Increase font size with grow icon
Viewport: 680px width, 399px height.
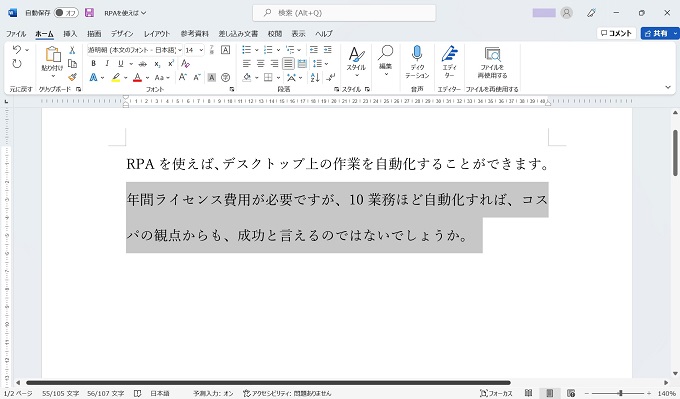183,78
